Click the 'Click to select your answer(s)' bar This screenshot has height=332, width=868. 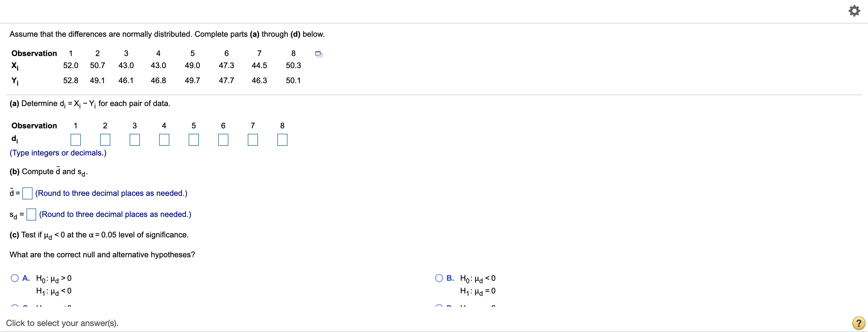tap(63, 323)
